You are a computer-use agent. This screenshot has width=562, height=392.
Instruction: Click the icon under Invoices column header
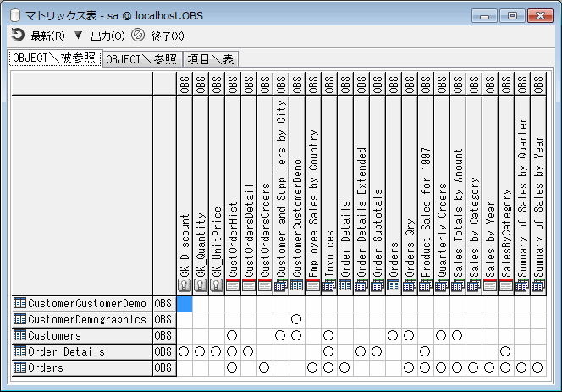[x=328, y=286]
